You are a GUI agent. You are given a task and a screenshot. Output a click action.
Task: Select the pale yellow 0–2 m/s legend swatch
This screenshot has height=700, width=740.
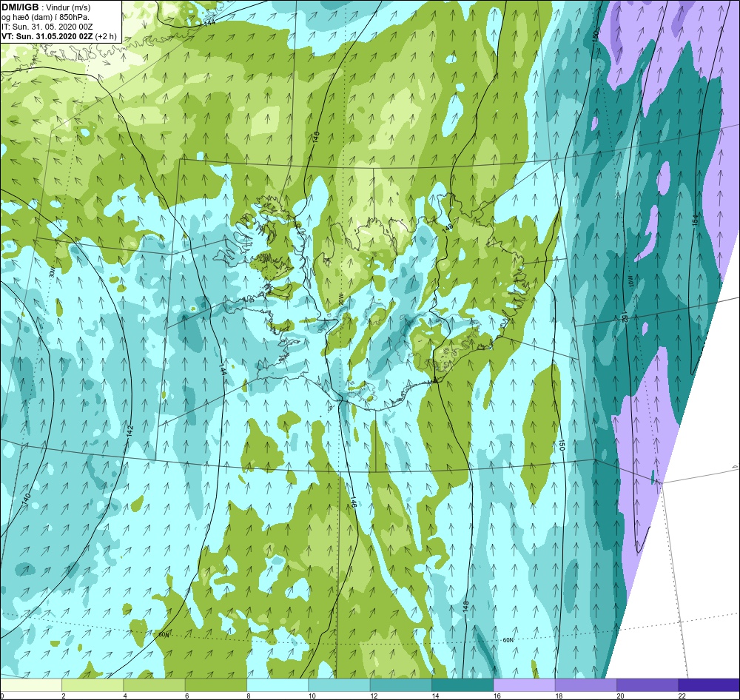click(31, 684)
